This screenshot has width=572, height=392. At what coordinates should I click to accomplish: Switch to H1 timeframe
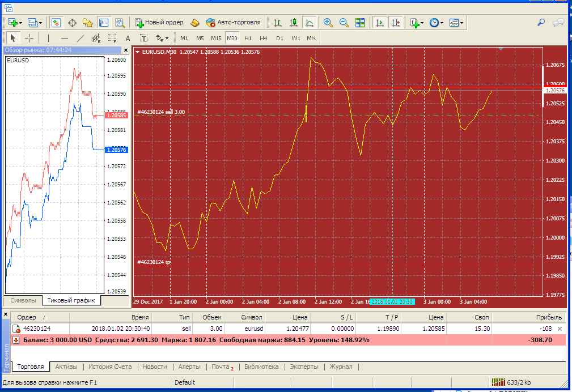248,38
